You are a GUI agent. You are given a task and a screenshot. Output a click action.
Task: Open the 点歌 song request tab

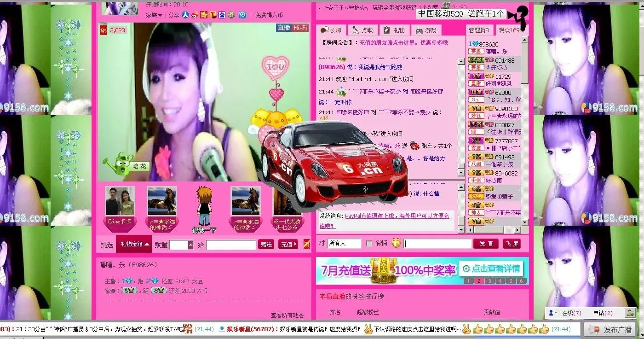pyautogui.click(x=363, y=30)
